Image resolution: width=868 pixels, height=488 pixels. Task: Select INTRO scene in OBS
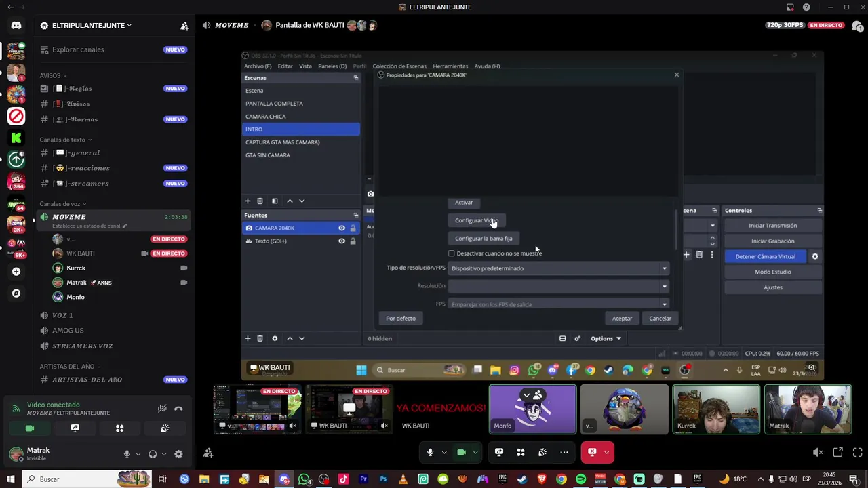[301, 129]
